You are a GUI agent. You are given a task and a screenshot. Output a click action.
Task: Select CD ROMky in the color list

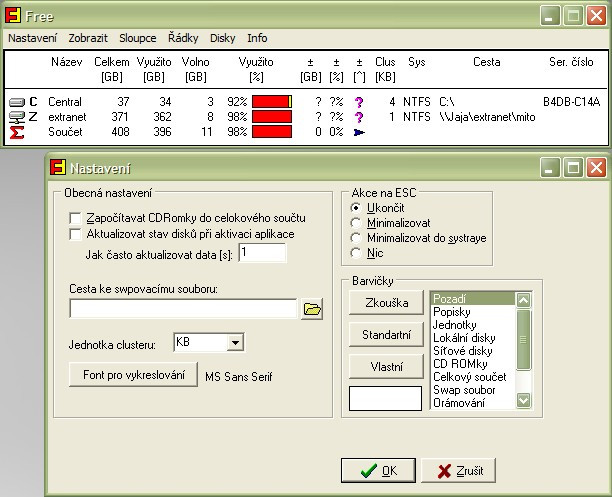(473, 364)
